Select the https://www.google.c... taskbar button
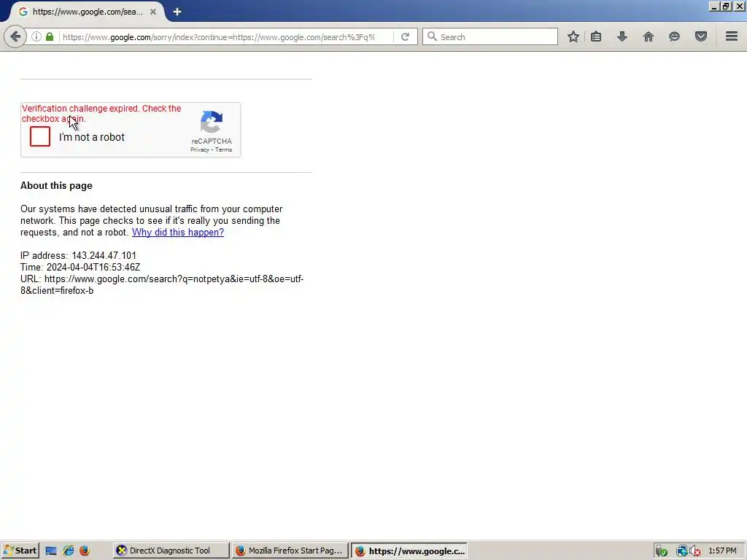This screenshot has height=560, width=747. (x=409, y=551)
